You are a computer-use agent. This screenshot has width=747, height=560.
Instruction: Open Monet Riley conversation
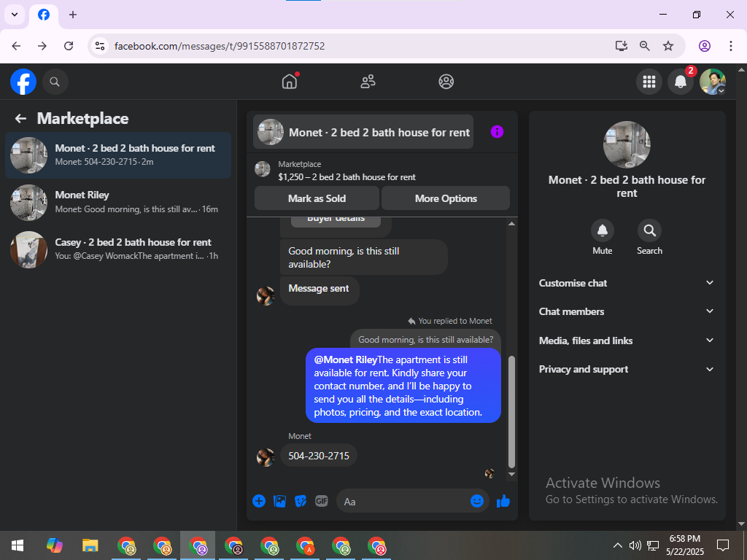coord(118,203)
